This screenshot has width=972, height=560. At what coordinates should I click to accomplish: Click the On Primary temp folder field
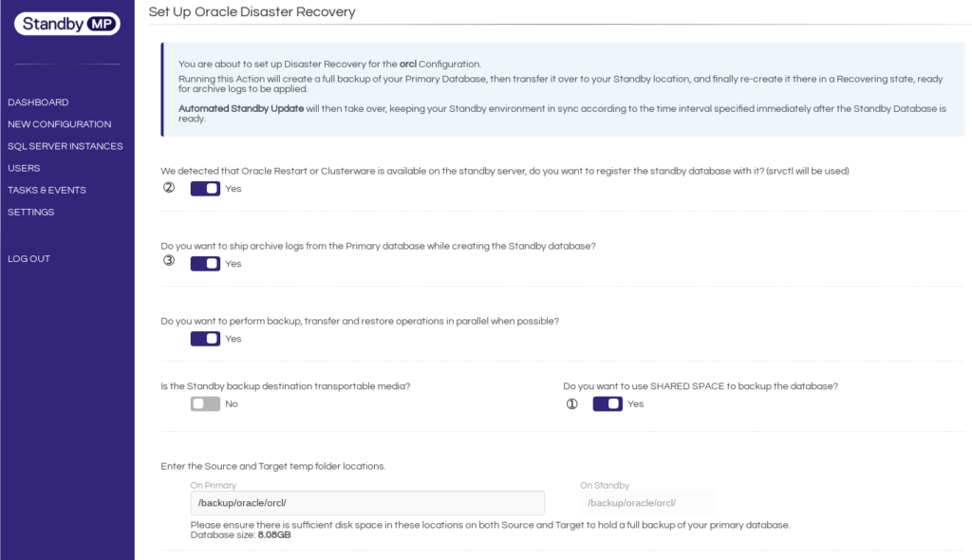[x=367, y=503]
